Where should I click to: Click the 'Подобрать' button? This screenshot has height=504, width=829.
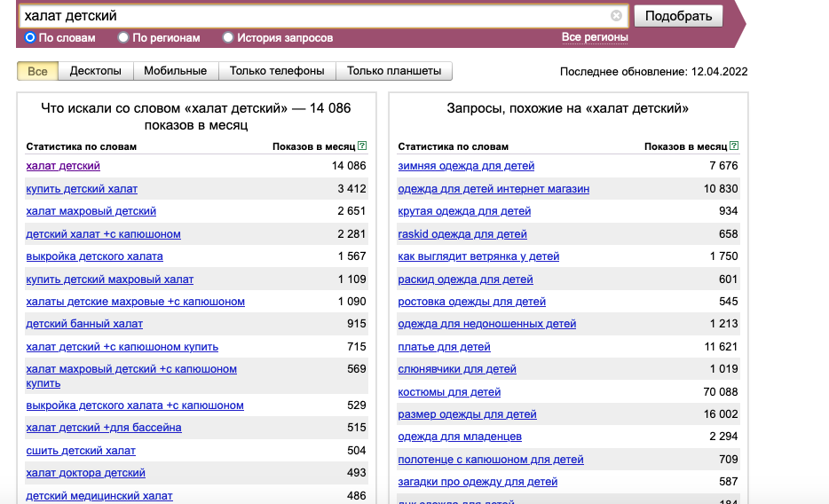click(678, 16)
